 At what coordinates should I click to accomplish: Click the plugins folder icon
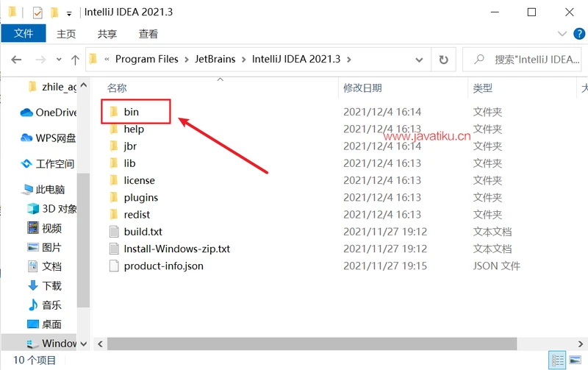[114, 197]
